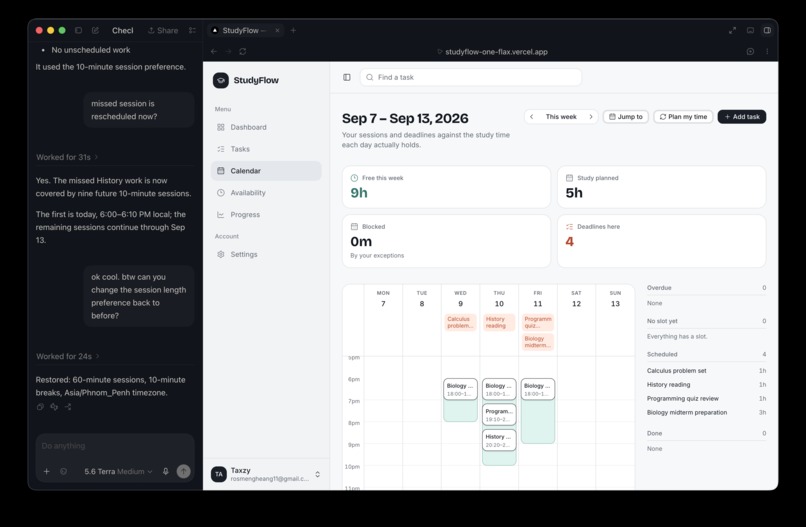Click the StudyFlow logo icon
This screenshot has height=527, width=806.
click(221, 80)
